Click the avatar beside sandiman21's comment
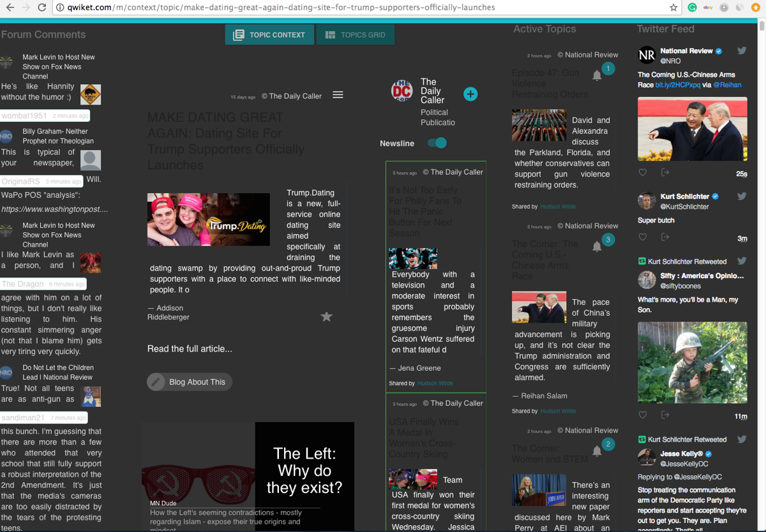The image size is (766, 532). point(91,396)
